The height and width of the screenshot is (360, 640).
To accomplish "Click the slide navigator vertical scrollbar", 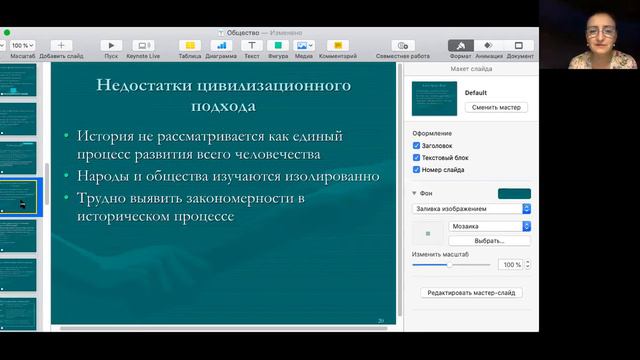I will [x=47, y=184].
